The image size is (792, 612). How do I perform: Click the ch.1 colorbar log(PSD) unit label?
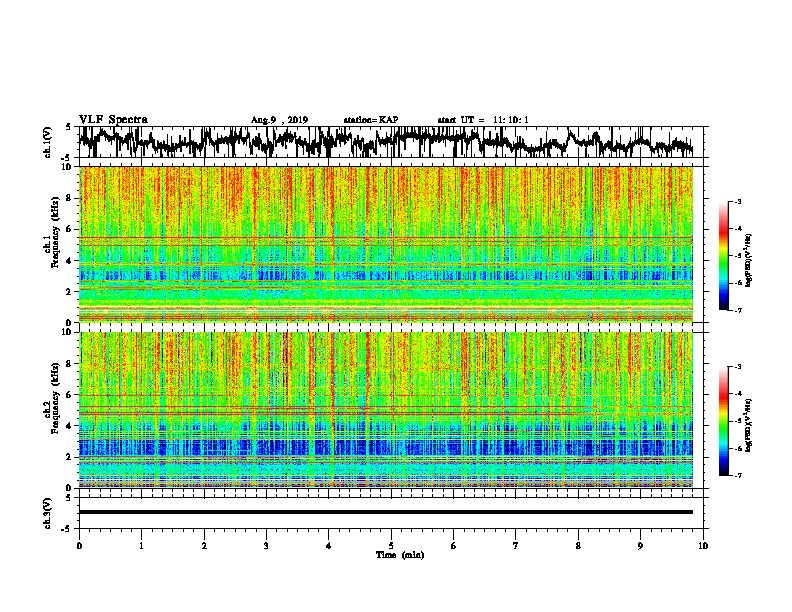(749, 260)
